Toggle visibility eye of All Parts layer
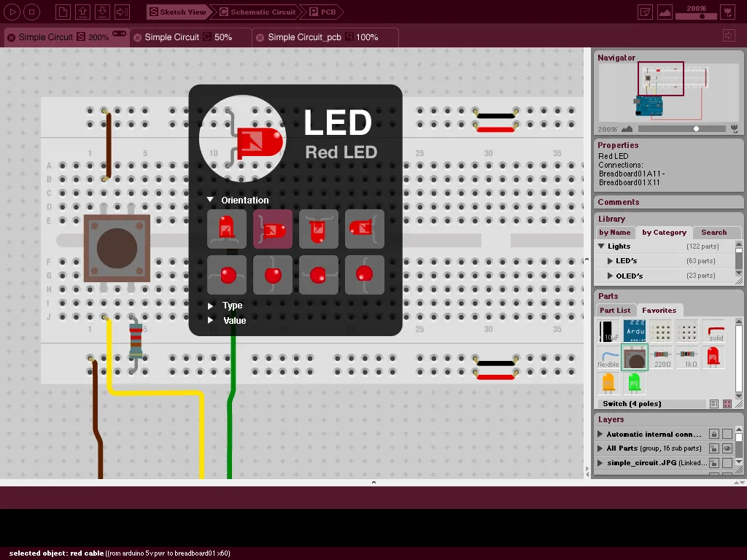The height and width of the screenshot is (560, 747). tap(727, 448)
